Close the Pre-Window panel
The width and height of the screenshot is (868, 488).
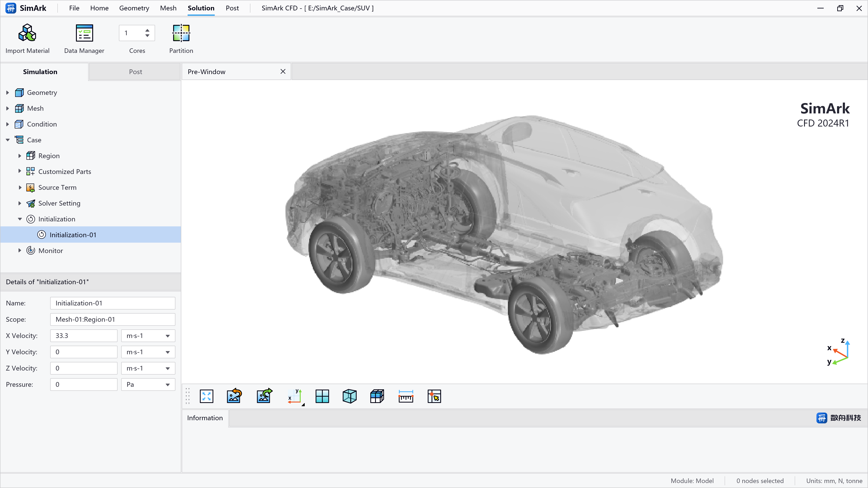(283, 71)
